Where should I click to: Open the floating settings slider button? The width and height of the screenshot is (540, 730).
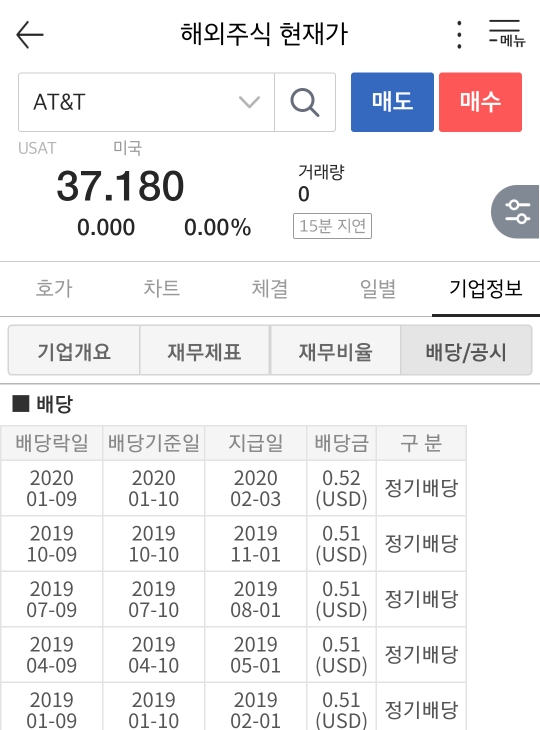(x=515, y=212)
